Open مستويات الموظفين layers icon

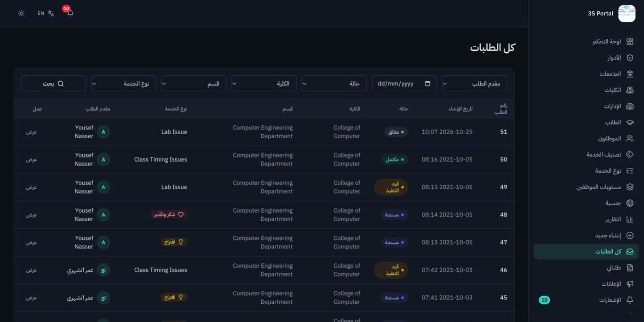point(630,187)
